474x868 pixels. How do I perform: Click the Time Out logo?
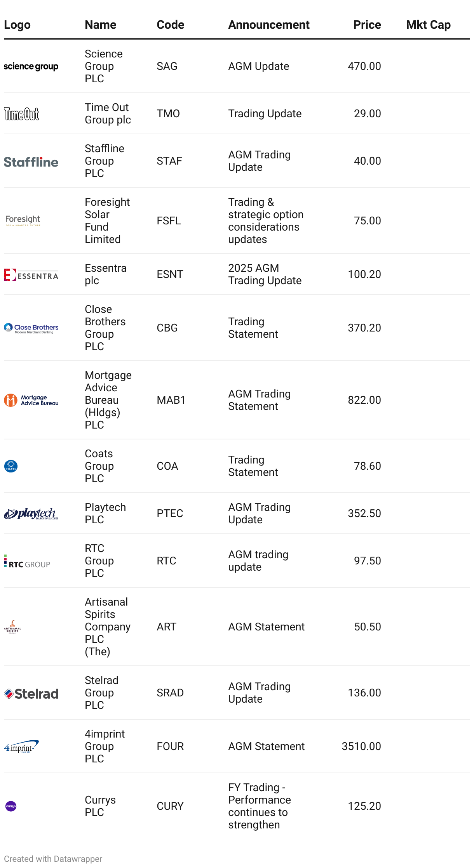[21, 114]
